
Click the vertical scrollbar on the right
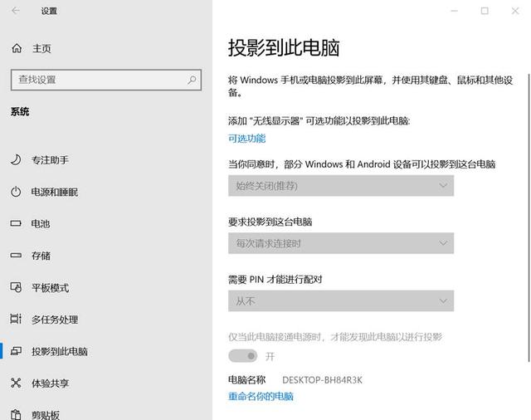(529, 217)
